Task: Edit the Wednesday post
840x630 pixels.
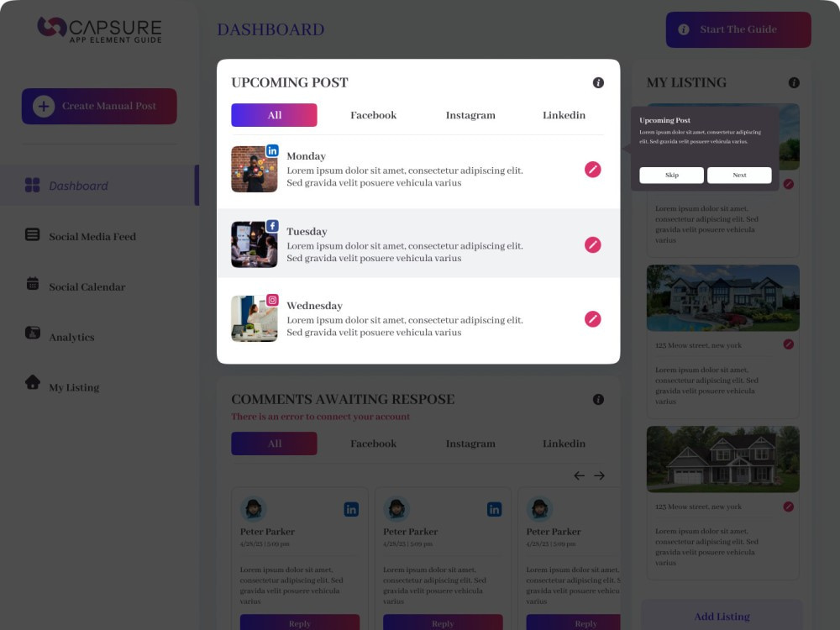Action: tap(592, 319)
